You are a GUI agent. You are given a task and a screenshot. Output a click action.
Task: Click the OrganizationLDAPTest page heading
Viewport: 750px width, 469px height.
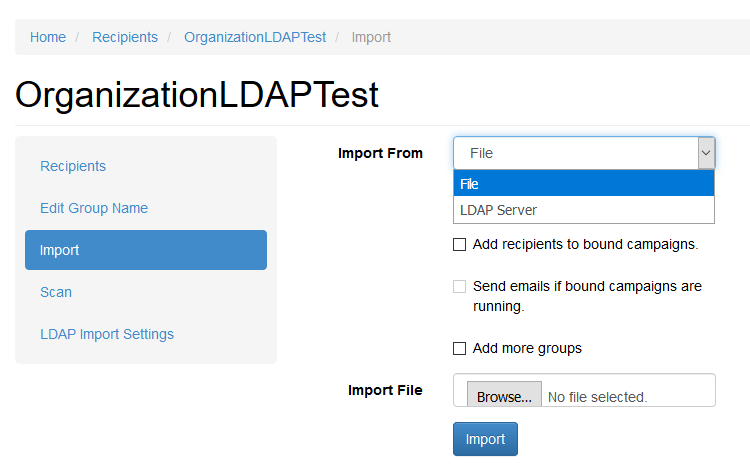coord(197,95)
